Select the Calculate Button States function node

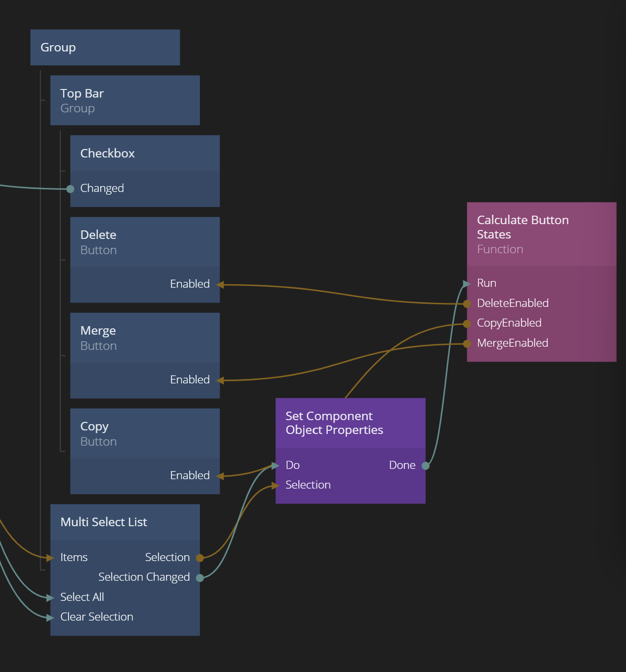(x=541, y=234)
